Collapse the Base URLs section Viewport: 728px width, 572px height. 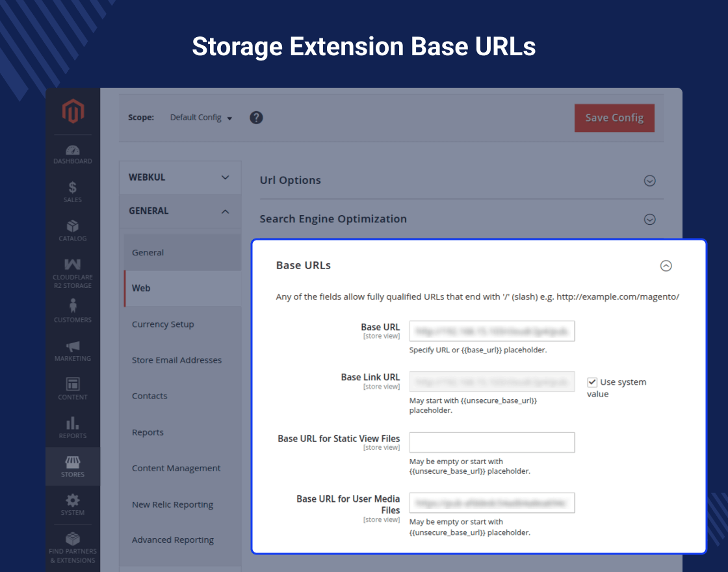[x=666, y=266]
